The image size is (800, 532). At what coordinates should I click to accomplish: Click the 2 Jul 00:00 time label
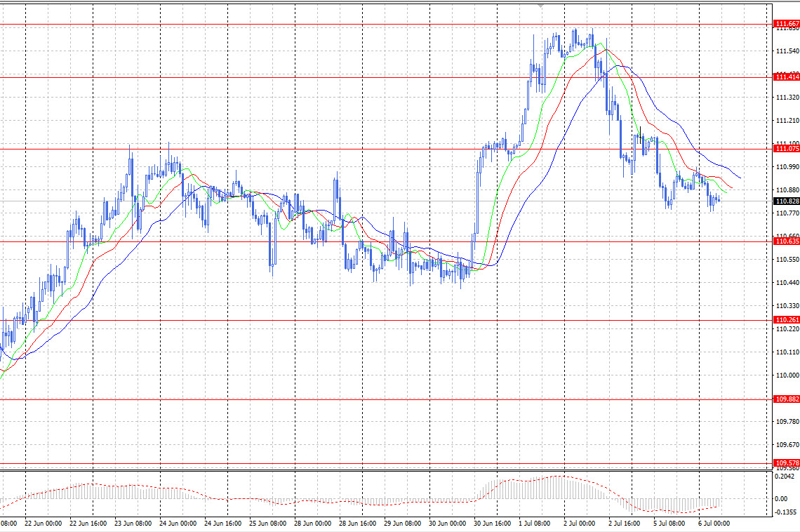[580, 524]
